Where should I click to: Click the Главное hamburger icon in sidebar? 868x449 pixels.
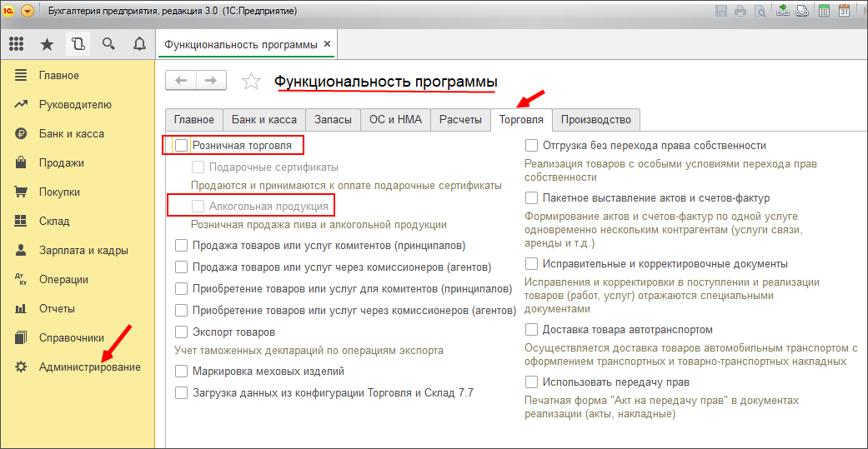[21, 76]
